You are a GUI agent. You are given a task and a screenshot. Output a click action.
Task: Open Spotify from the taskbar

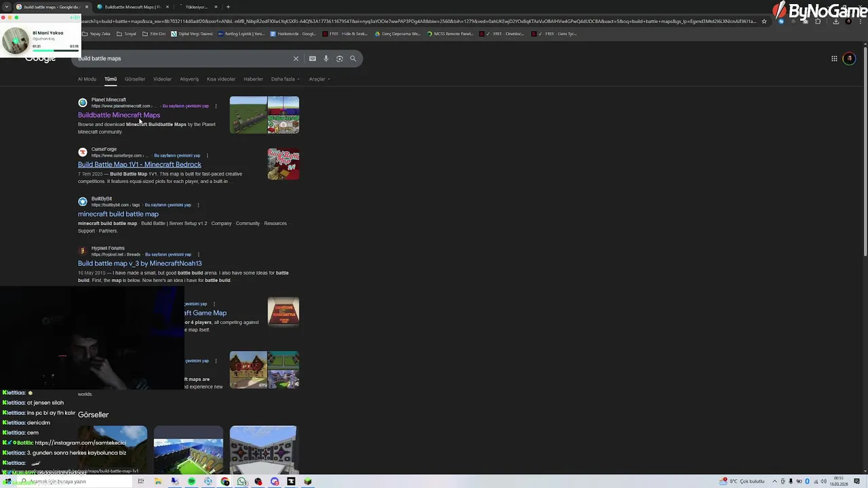[191, 481]
